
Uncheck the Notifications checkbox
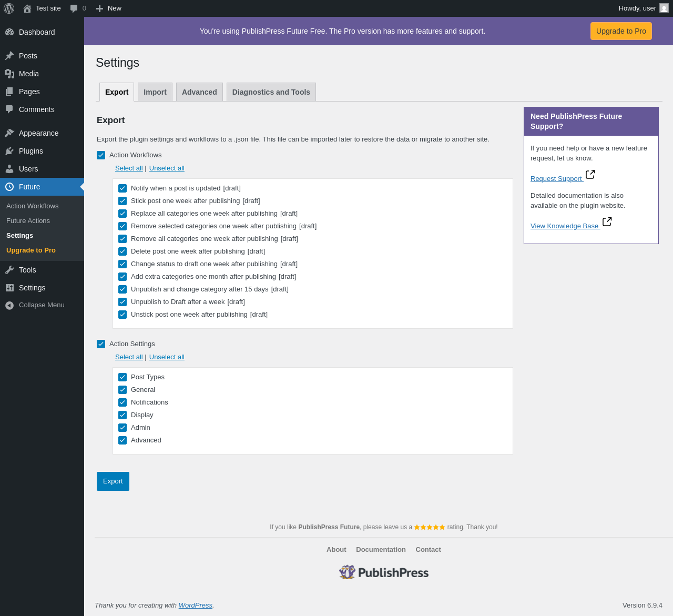coord(123,402)
